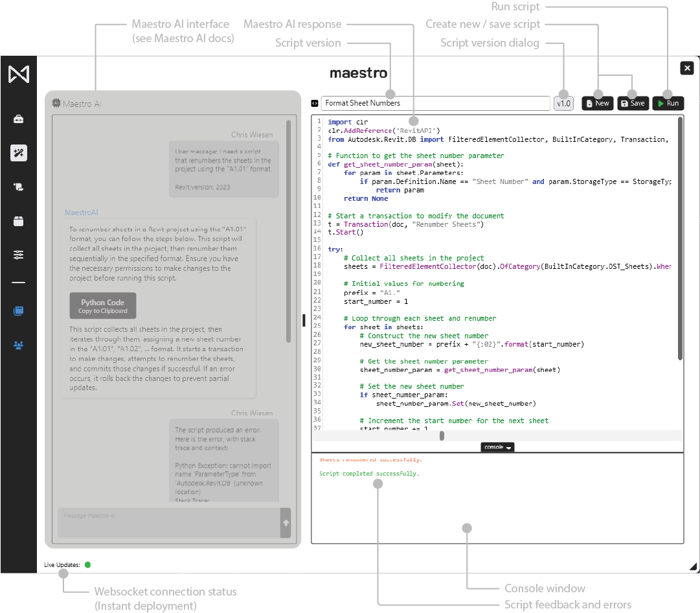Image resolution: width=700 pixels, height=613 pixels.
Task: Open the blue users group icon
Action: [18, 345]
